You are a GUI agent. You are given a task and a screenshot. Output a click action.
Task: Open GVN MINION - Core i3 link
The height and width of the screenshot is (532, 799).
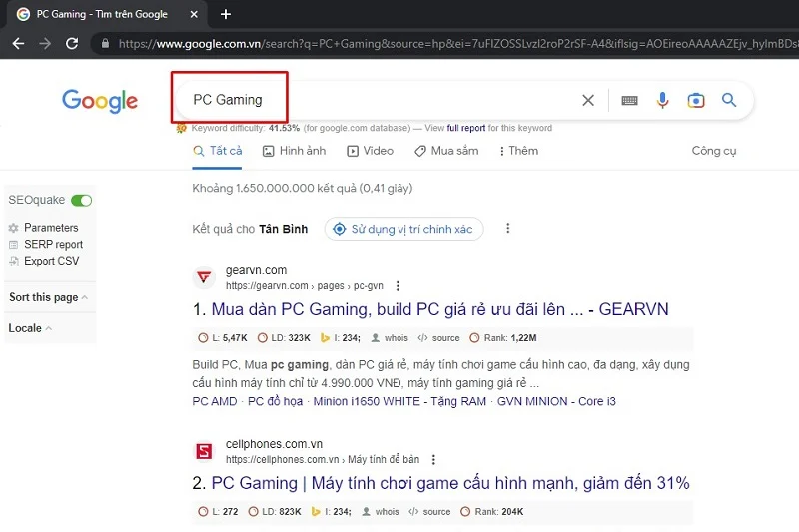[x=556, y=401]
